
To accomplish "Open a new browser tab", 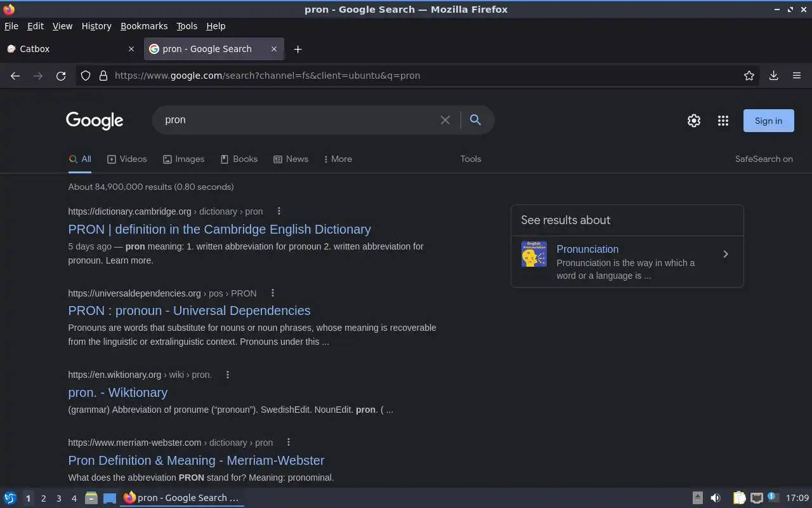I will tap(298, 49).
